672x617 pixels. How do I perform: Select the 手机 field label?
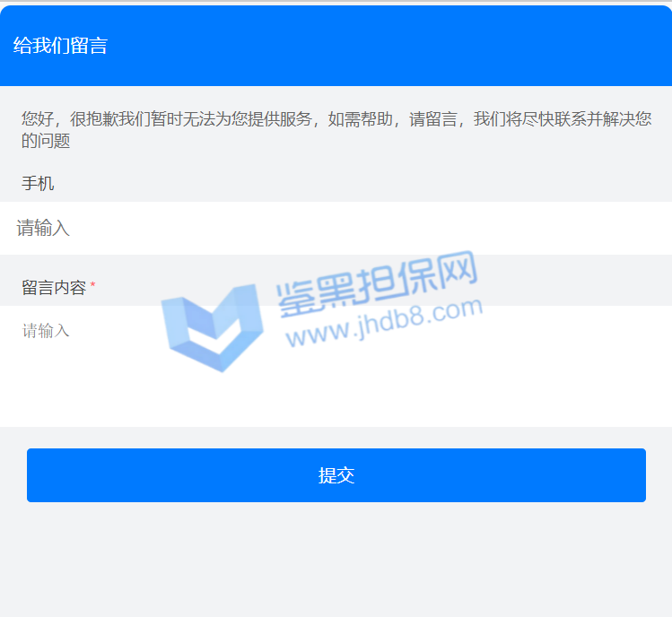38,184
